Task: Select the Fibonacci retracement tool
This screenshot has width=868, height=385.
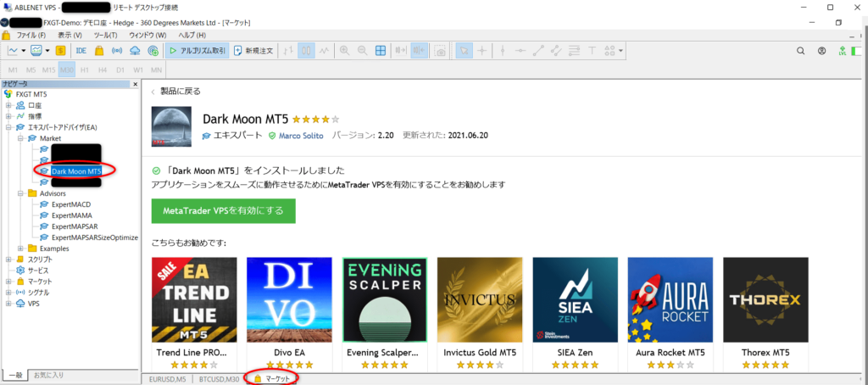Action: [574, 50]
